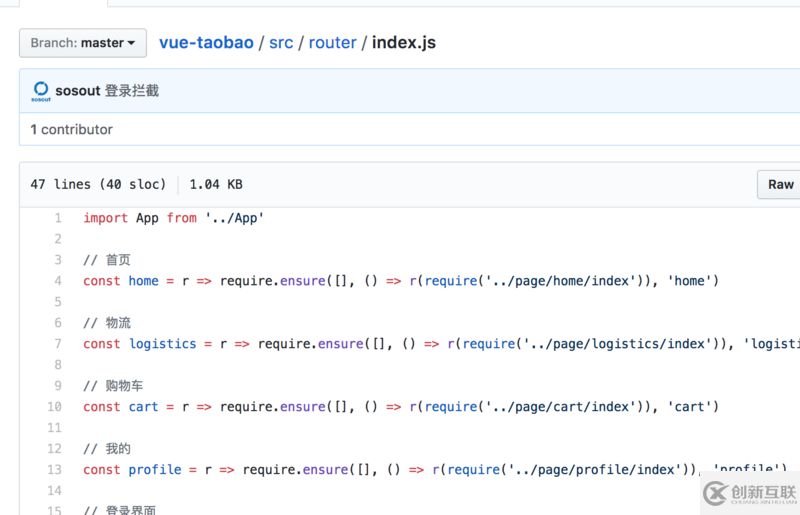The image size is (800, 515).
Task: Open the Raw file view
Action: tap(780, 184)
